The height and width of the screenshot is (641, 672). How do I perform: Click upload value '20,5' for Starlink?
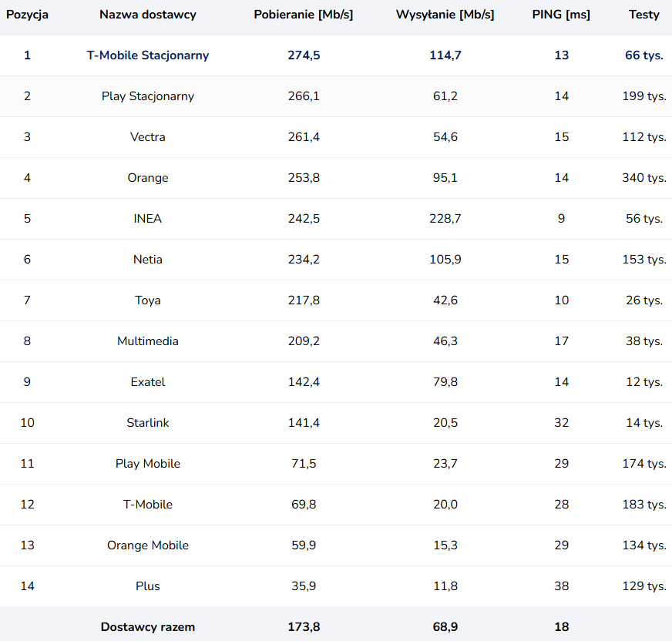445,423
